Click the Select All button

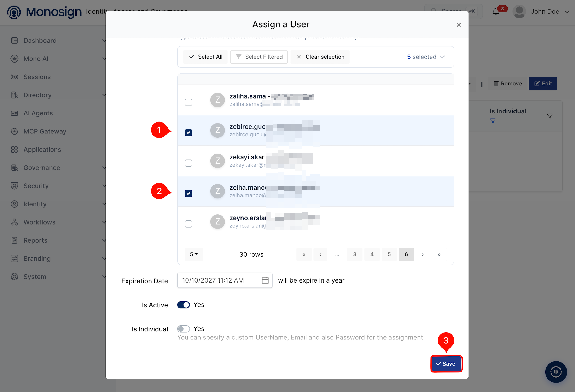(205, 57)
